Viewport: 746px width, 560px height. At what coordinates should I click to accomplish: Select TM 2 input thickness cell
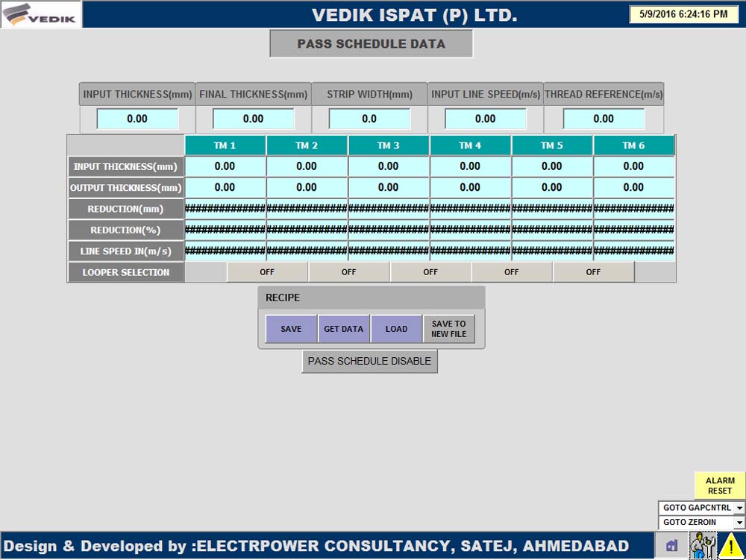pos(307,166)
